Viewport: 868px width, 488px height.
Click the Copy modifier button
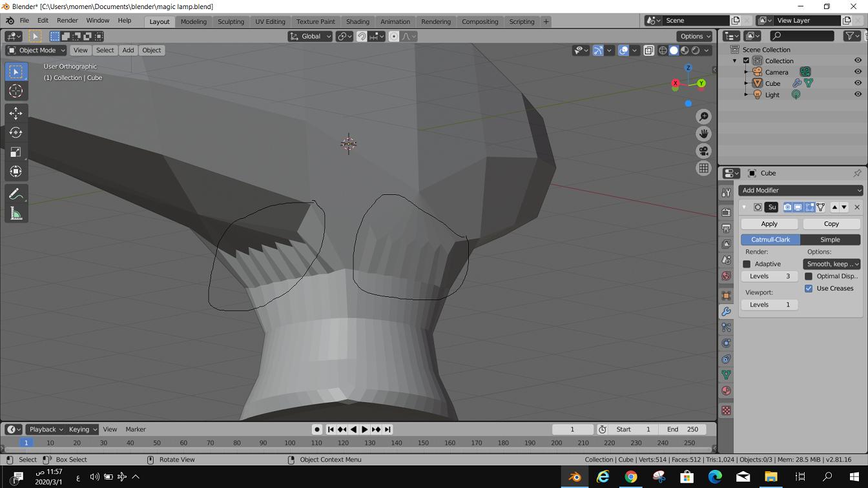[x=831, y=224]
